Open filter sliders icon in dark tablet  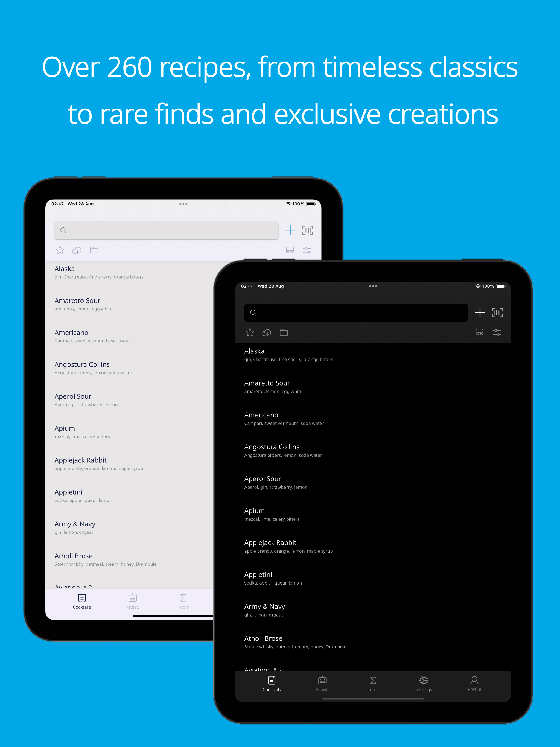click(x=497, y=333)
